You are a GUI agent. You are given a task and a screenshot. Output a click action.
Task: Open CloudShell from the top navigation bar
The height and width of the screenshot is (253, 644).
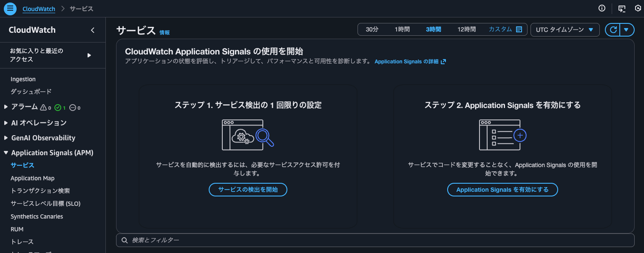coord(621,8)
